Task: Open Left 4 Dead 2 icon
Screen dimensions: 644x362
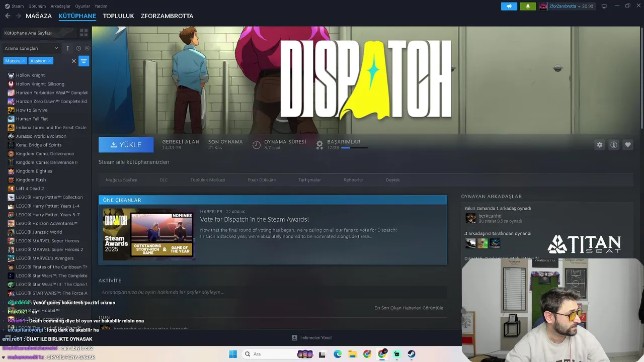Action: click(x=11, y=189)
